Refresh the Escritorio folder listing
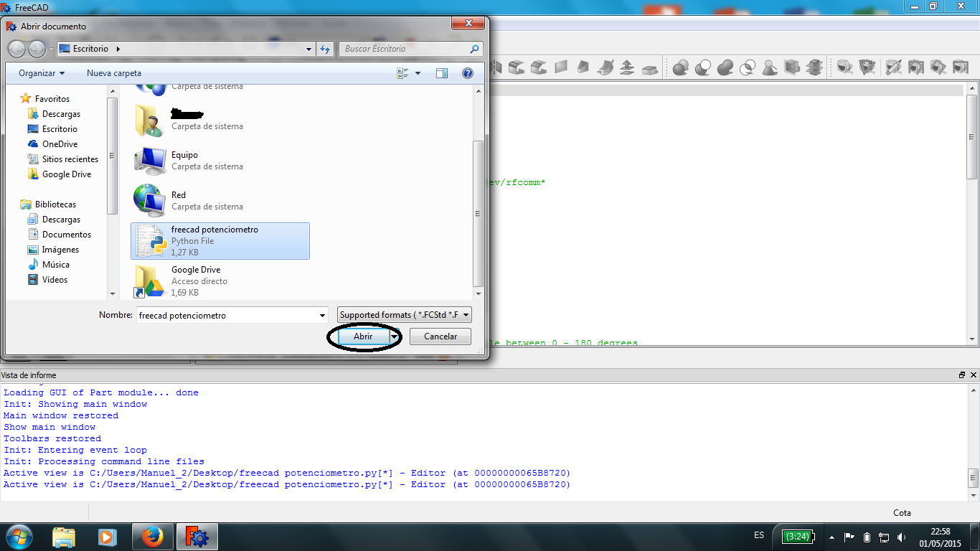The height and width of the screenshot is (551, 980). [325, 49]
